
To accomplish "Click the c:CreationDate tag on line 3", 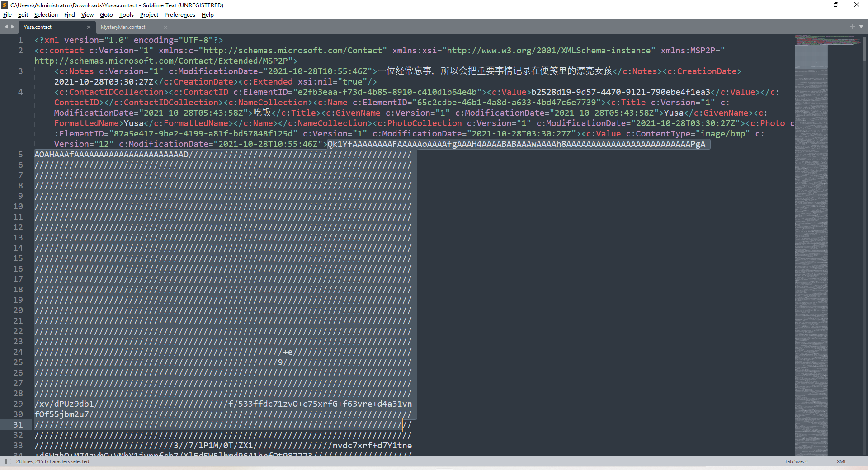I will pyautogui.click(x=702, y=71).
